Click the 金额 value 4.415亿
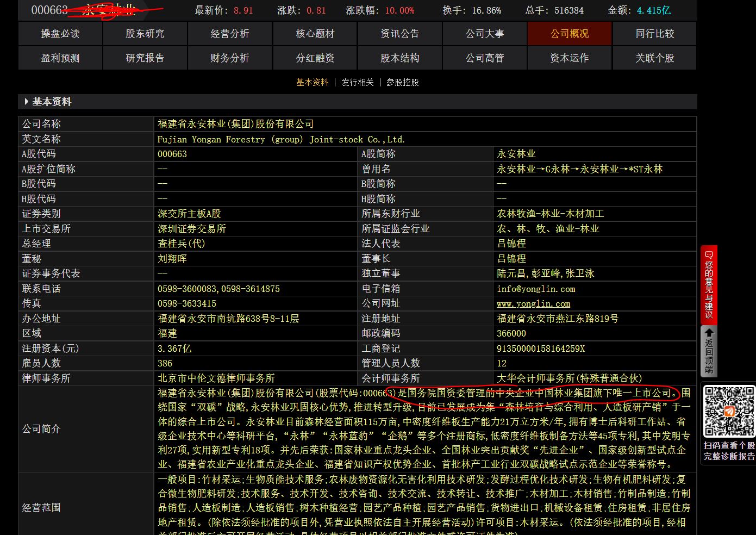Image resolution: width=756 pixels, height=535 pixels. pyautogui.click(x=653, y=10)
